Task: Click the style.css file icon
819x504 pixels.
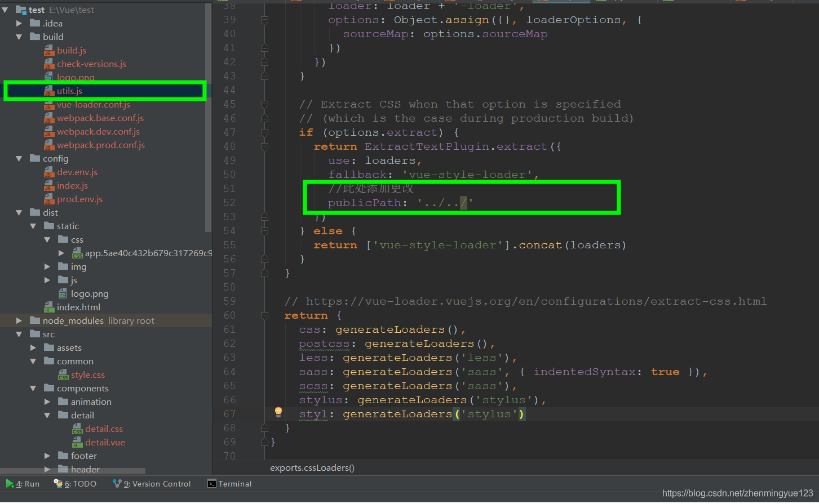Action: coord(63,375)
